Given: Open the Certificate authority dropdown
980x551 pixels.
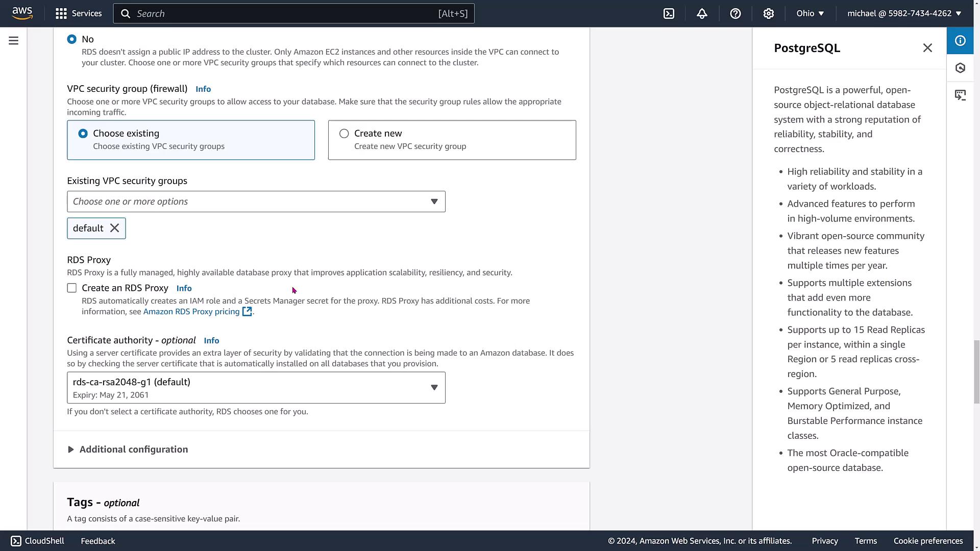Looking at the screenshot, I should (x=256, y=388).
